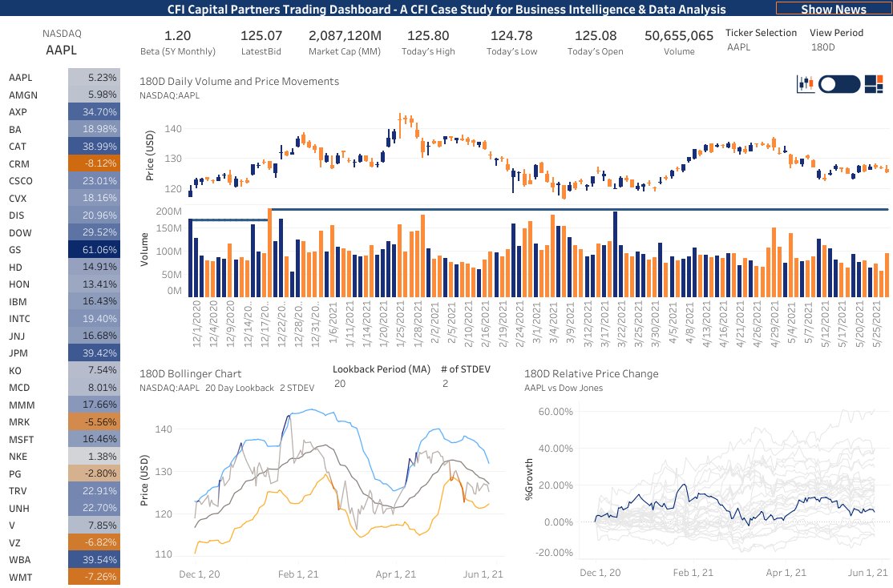Click the LatestBid value 125.07
Screen dimensions: 893x588
(x=261, y=35)
